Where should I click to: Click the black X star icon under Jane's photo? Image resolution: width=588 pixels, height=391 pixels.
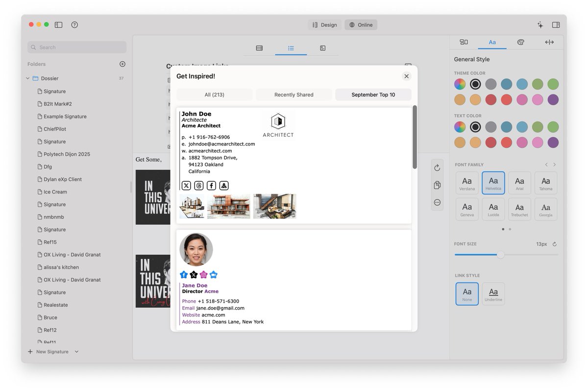[194, 275]
